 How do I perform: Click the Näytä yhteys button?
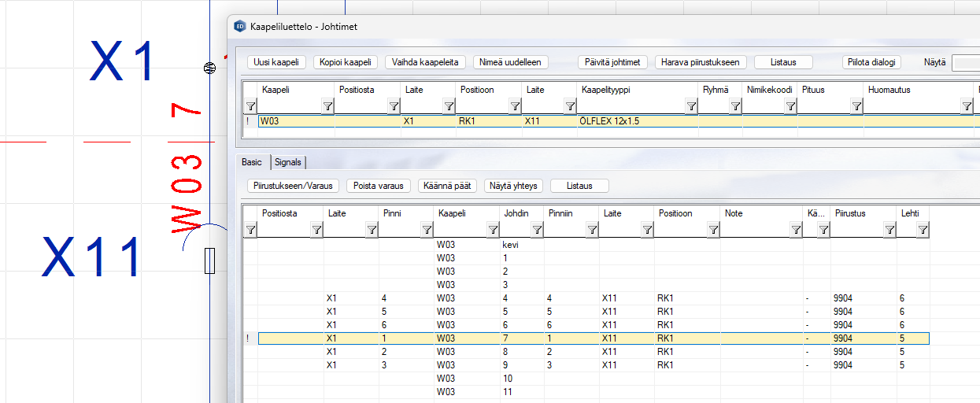(x=512, y=186)
